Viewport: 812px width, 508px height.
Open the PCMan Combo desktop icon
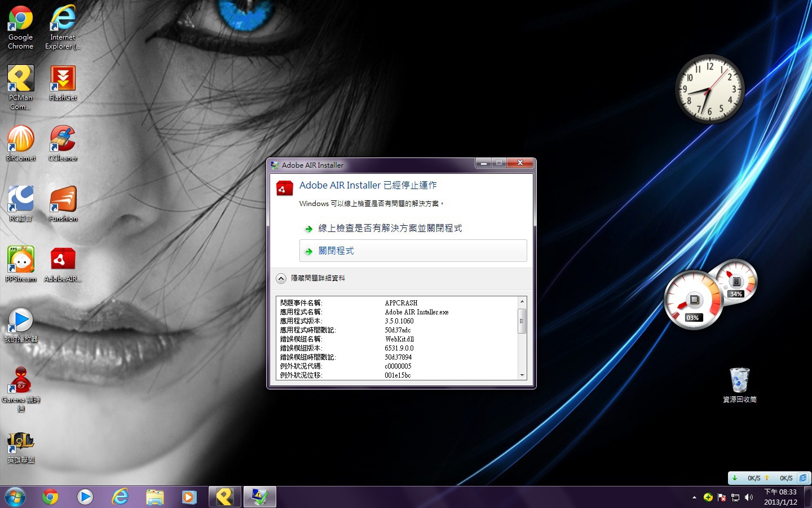[21, 80]
